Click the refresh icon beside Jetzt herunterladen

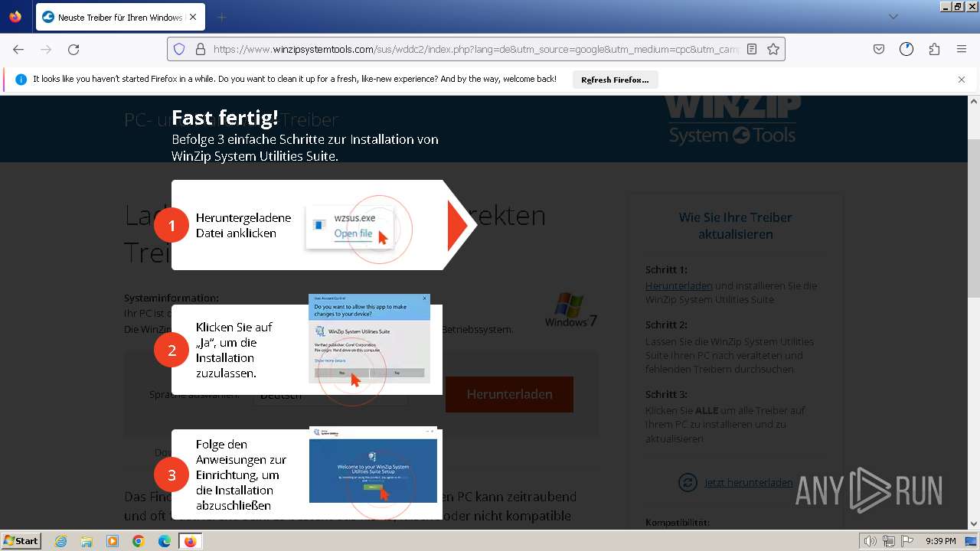click(688, 482)
